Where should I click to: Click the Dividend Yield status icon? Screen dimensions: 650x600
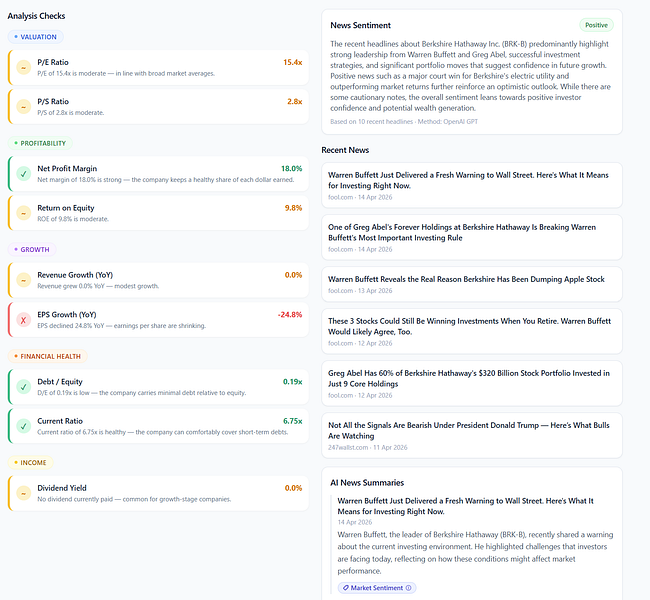[24, 493]
